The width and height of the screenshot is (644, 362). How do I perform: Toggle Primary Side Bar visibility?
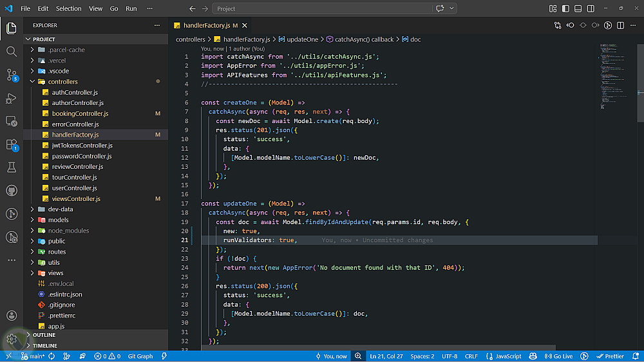565,9
